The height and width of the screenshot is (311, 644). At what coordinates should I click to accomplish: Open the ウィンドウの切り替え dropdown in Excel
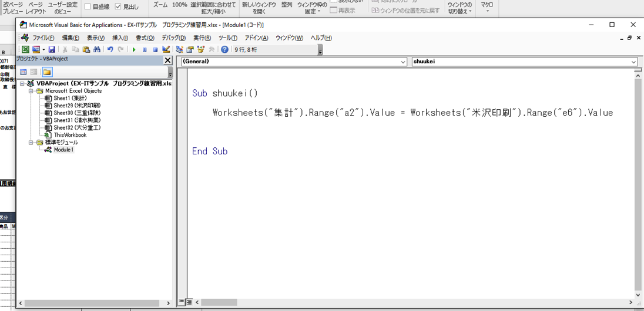pos(459,8)
